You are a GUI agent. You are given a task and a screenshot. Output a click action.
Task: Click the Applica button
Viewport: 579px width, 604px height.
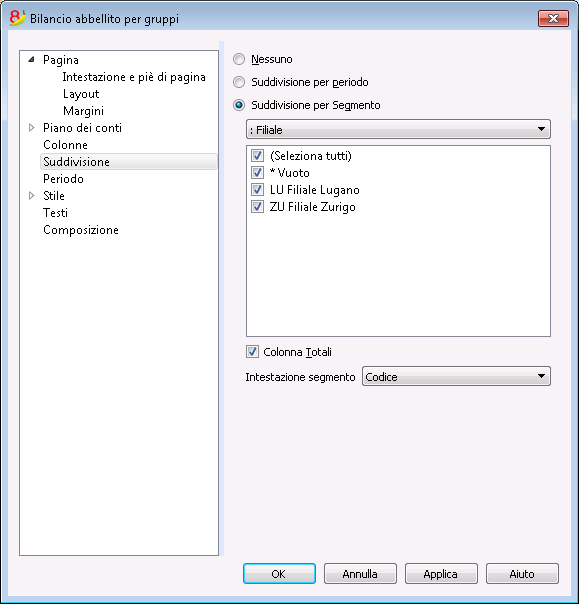(x=441, y=574)
